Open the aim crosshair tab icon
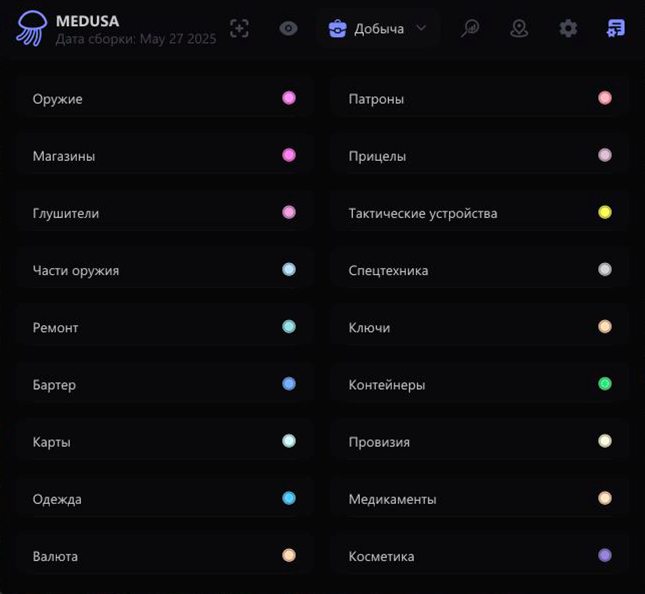This screenshot has height=594, width=645. coord(239,29)
